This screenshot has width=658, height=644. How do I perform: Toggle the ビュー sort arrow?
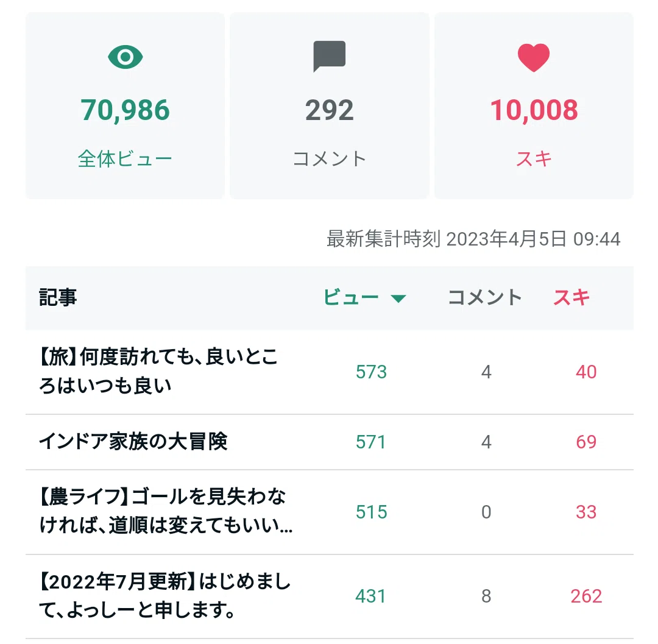tap(398, 299)
